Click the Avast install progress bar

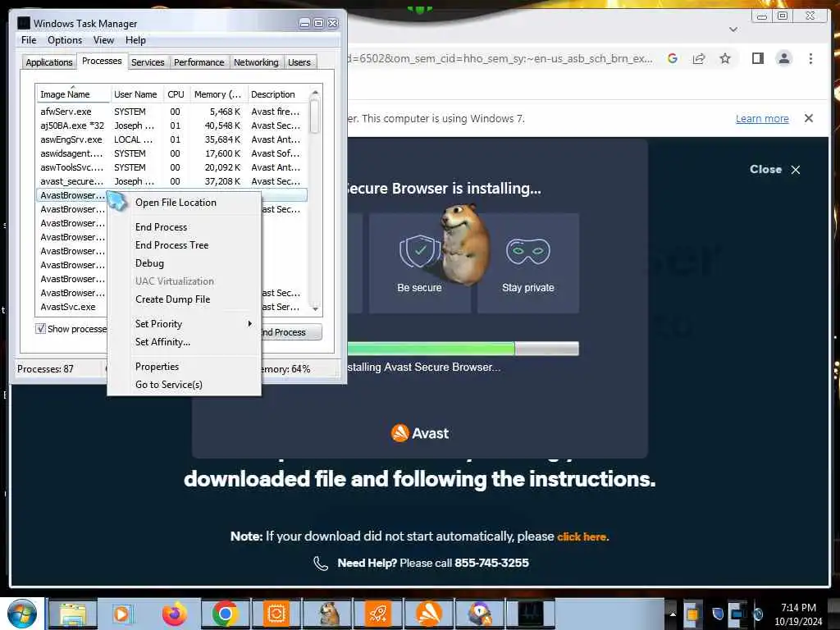[x=463, y=349]
